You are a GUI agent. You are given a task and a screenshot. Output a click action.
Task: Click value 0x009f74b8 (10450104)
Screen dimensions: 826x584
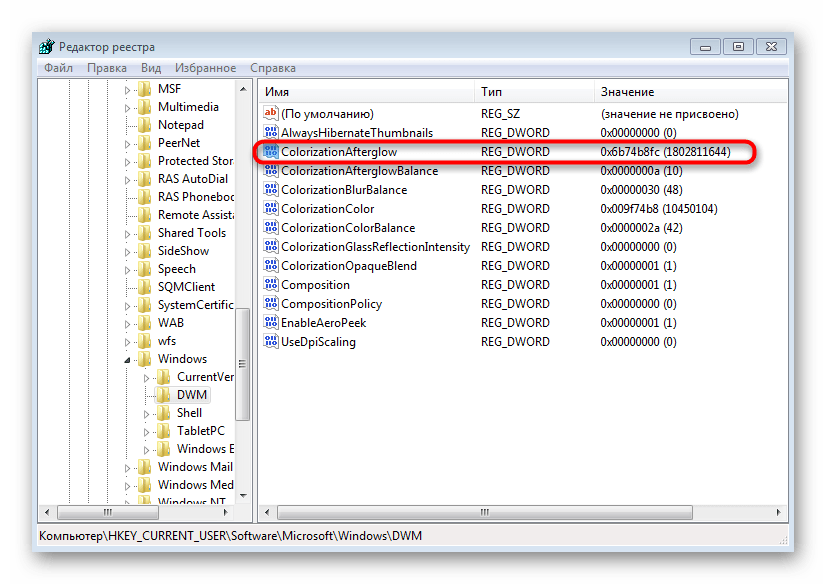pos(658,209)
